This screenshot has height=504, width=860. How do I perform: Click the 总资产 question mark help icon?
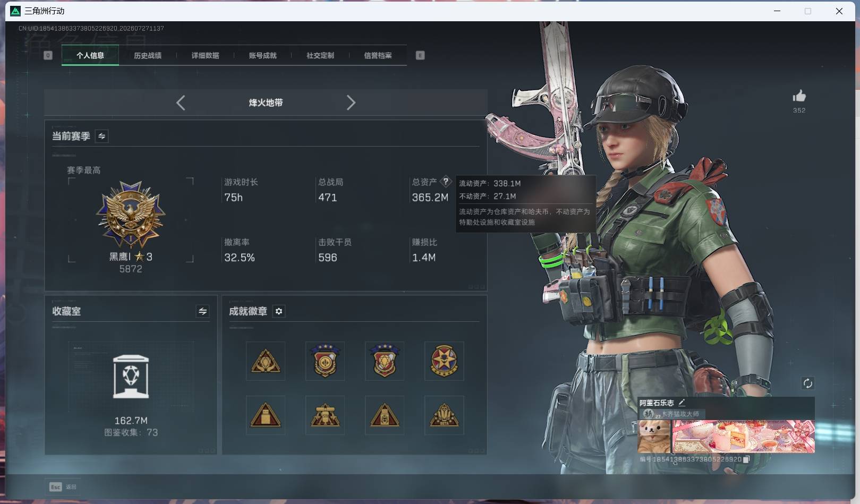446,181
